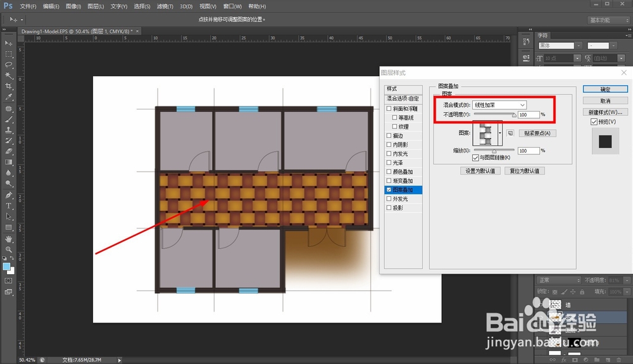Open the Properties panel icon below History

click(x=526, y=58)
